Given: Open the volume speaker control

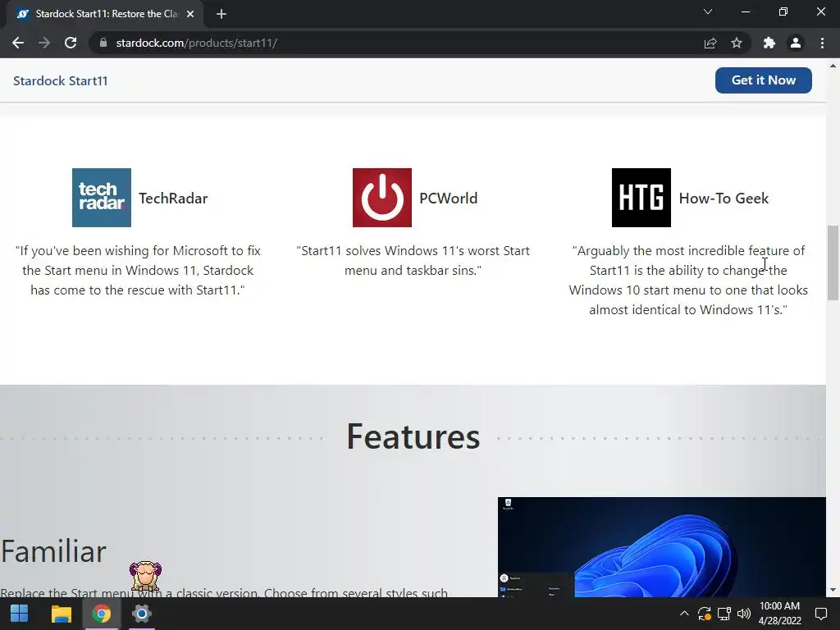Looking at the screenshot, I should (743, 614).
